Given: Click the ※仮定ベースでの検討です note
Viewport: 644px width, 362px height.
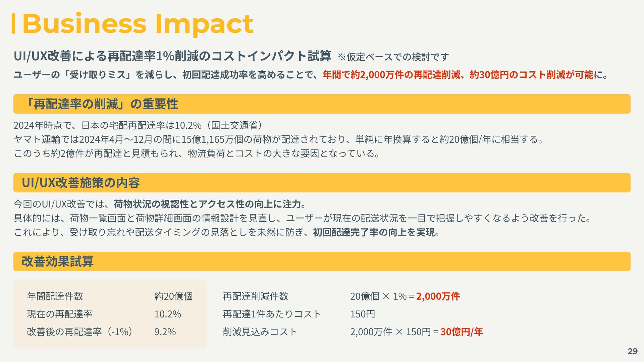Looking at the screenshot, I should point(393,57).
